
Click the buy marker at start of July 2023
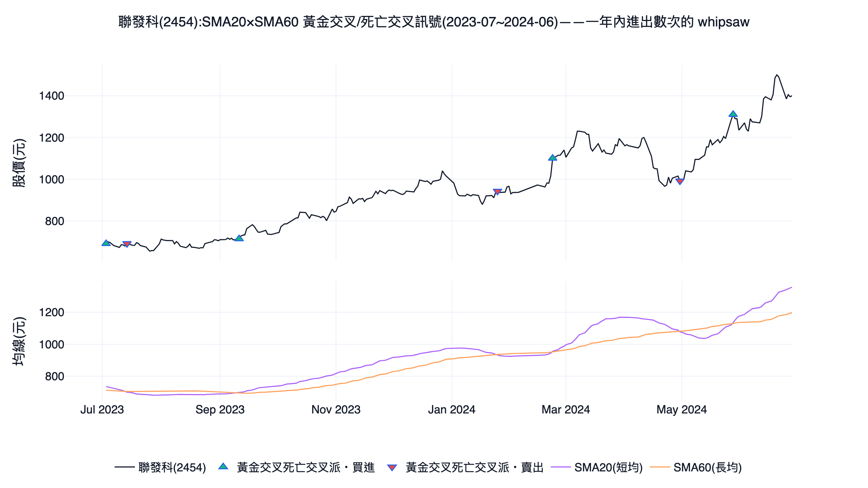point(106,243)
